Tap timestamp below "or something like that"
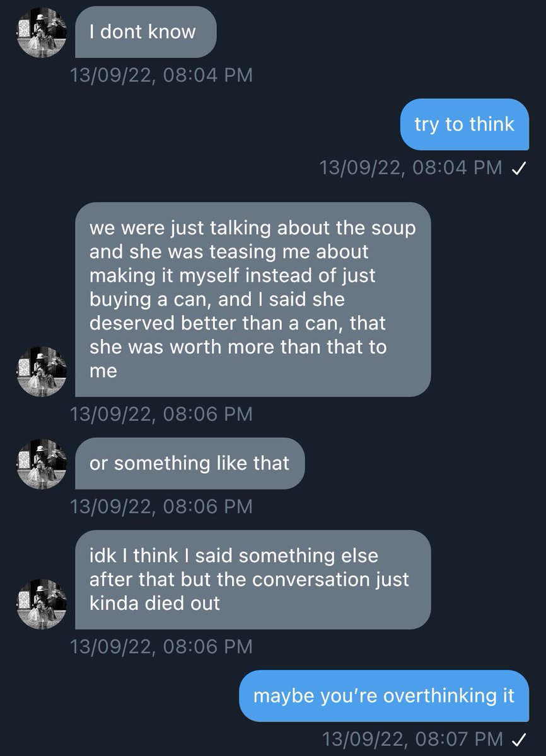The width and height of the screenshot is (546, 756). (x=161, y=507)
